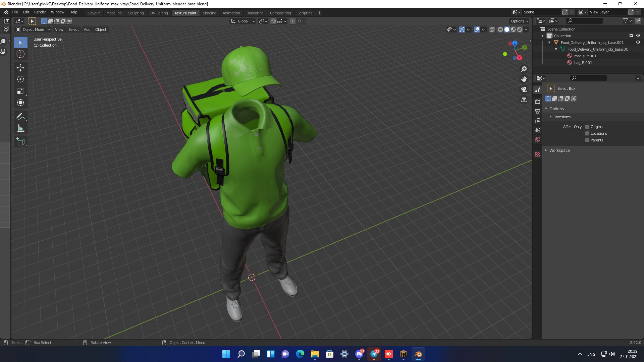The image size is (644, 362).
Task: Click the new collection icon in the outliner
Action: 638,21
